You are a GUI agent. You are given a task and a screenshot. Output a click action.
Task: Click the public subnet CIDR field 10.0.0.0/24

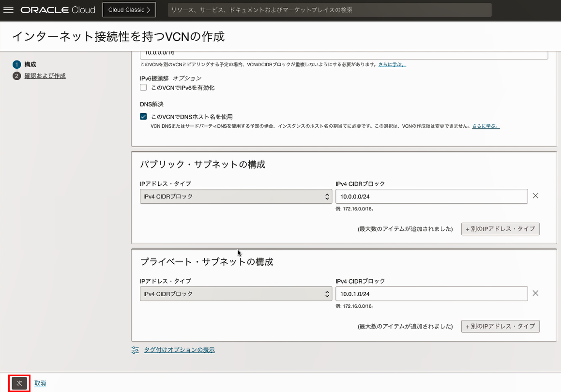pos(431,196)
